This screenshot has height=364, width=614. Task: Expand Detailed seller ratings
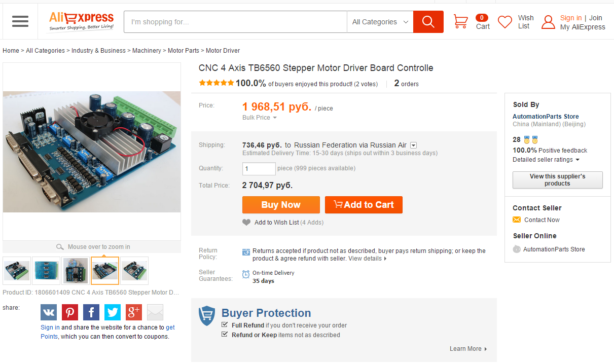tap(546, 160)
